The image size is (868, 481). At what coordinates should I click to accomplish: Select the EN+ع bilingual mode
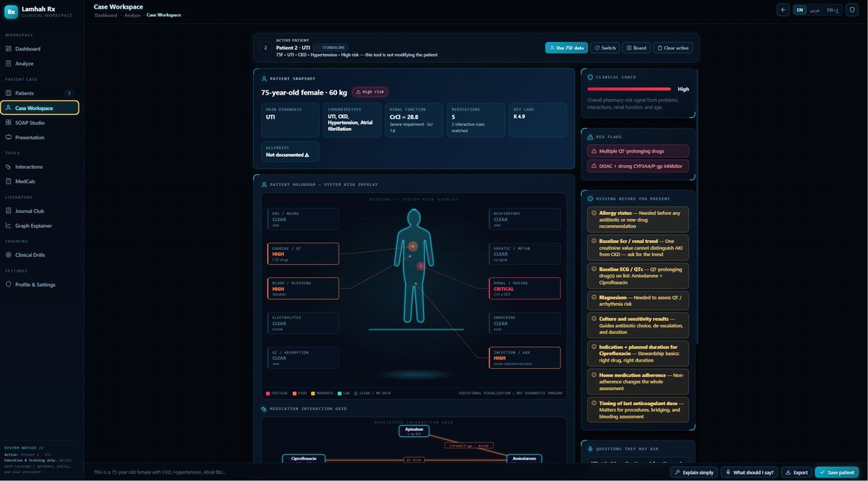click(x=833, y=10)
